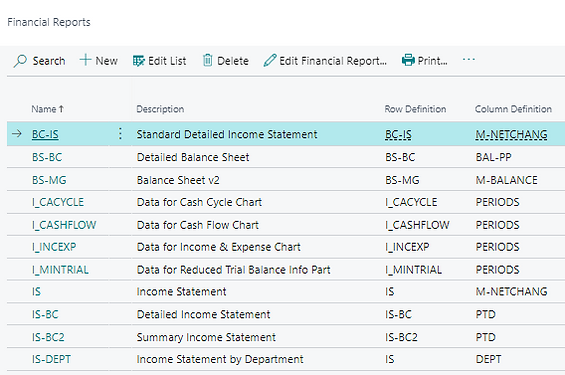Click PERIODS in the I_INCEXP row
This screenshot has height=375, width=565.
[x=498, y=247]
